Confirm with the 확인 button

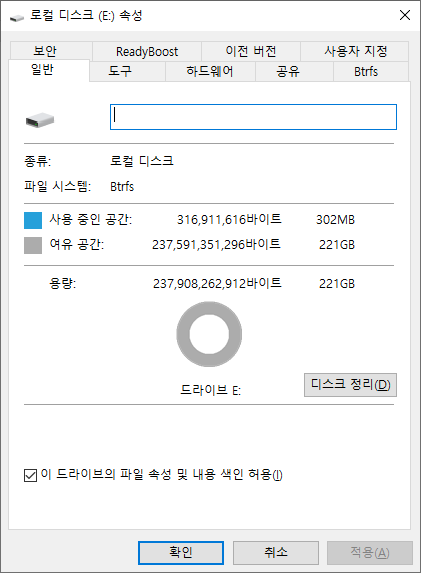point(181,553)
